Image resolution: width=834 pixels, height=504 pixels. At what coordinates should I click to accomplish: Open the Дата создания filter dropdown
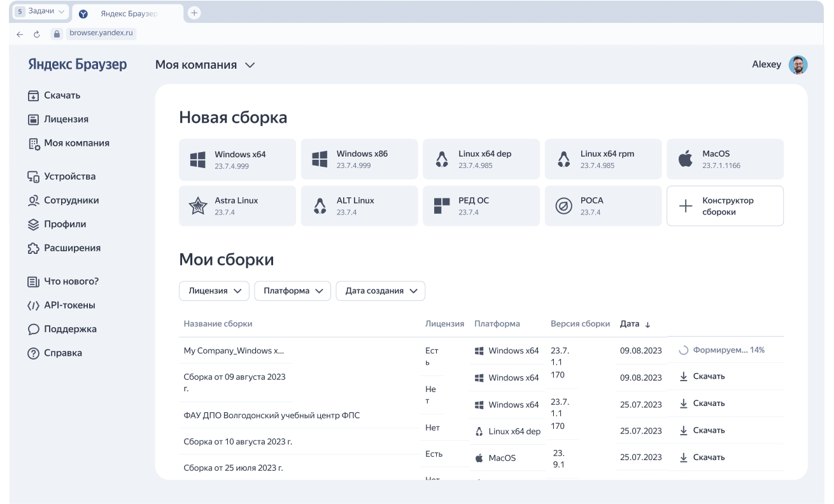[381, 291]
